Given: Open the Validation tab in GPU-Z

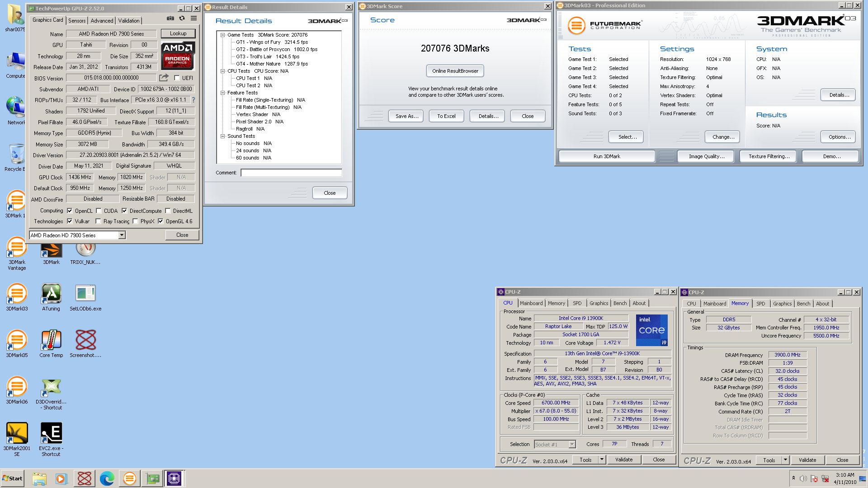Looking at the screenshot, I should click(129, 21).
